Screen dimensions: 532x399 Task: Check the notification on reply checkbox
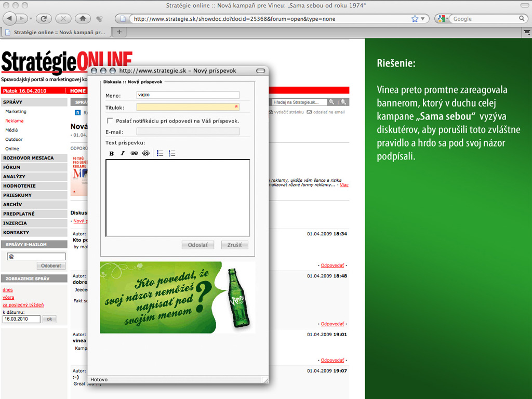(x=110, y=121)
